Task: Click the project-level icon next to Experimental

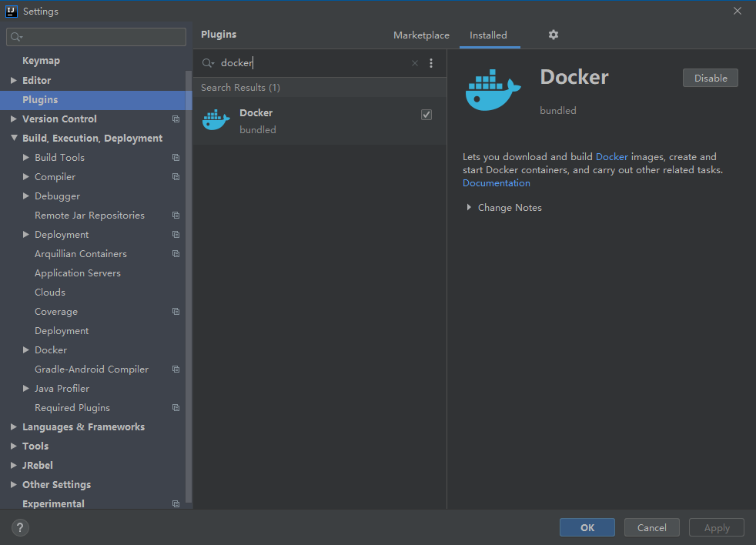Action: click(x=176, y=504)
